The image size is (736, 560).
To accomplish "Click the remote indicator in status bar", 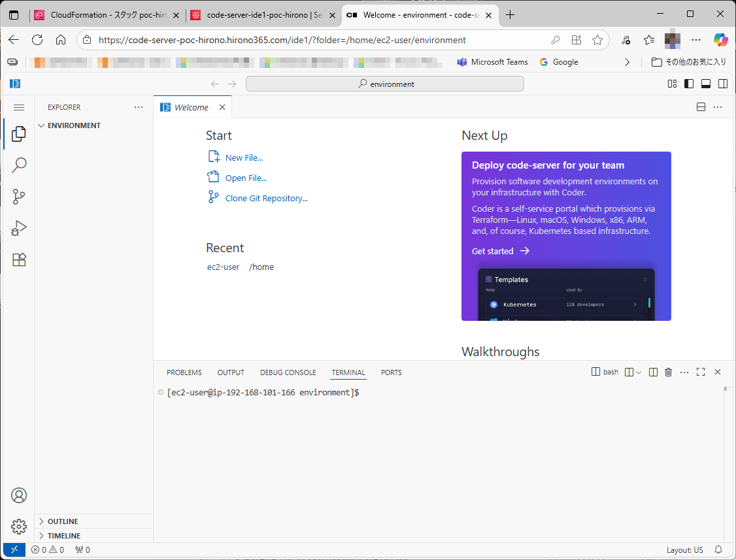I will [x=14, y=550].
